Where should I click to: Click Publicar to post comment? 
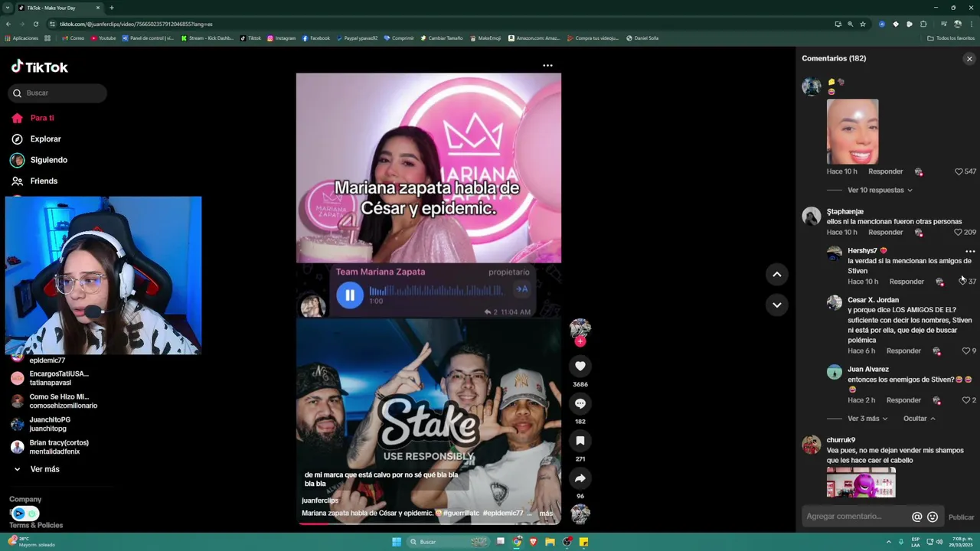(961, 517)
